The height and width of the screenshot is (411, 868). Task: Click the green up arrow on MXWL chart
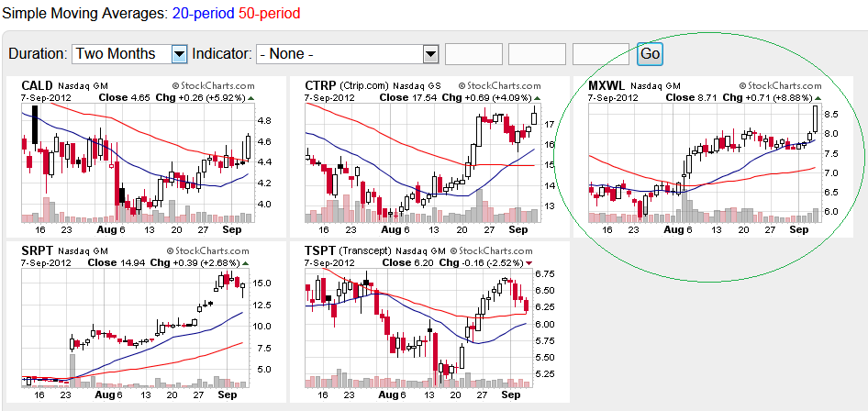pos(818,98)
